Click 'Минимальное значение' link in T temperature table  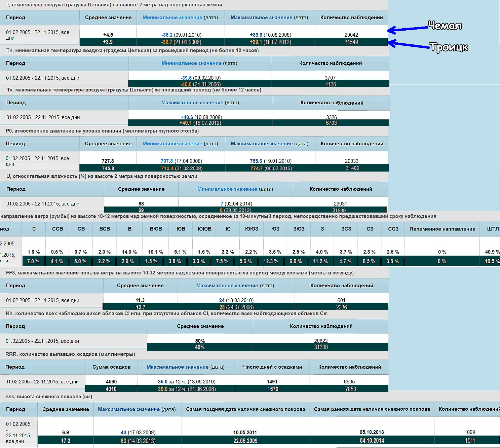(x=172, y=17)
